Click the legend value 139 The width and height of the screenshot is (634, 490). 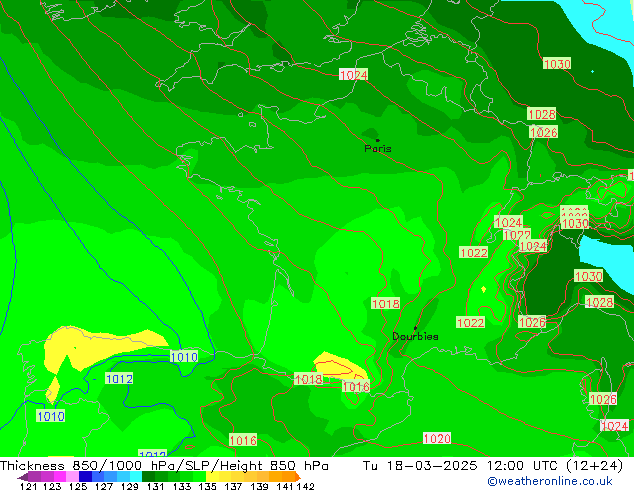coord(259,486)
